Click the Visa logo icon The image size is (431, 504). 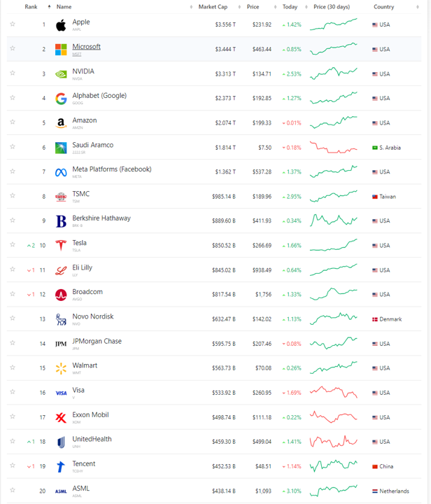pyautogui.click(x=61, y=393)
